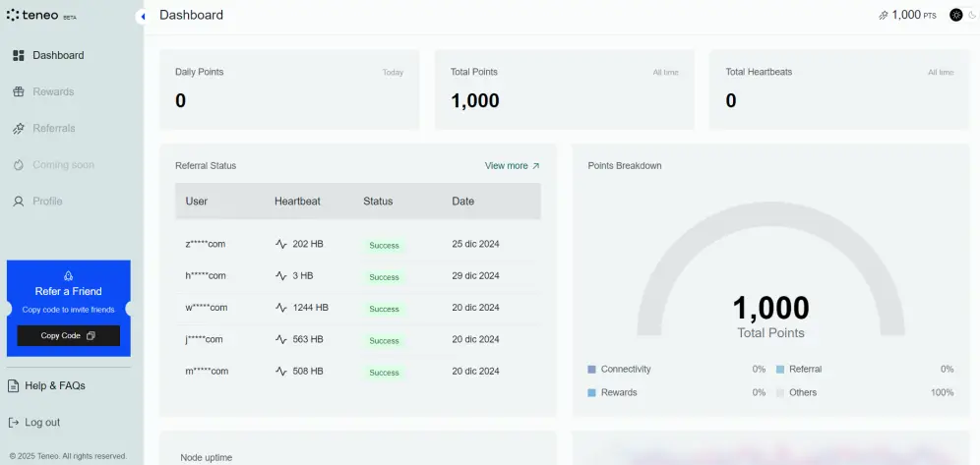Click the heartbeat icon next to 3 HB
The height and width of the screenshot is (465, 980).
[281, 276]
